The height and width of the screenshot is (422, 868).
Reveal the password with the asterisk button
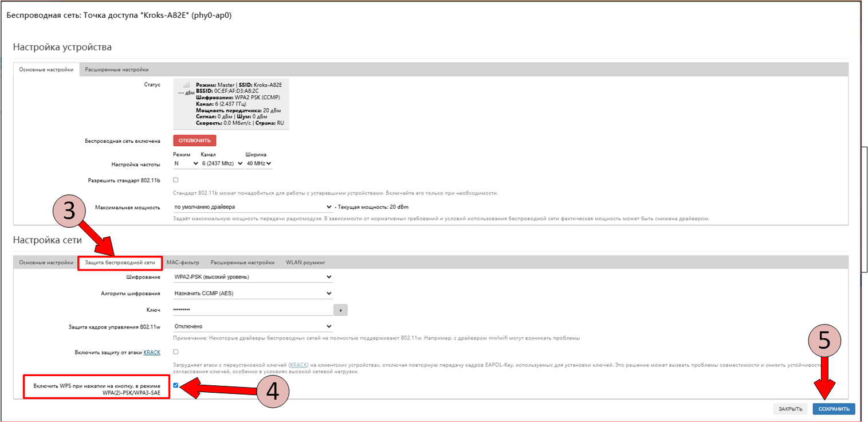(340, 310)
